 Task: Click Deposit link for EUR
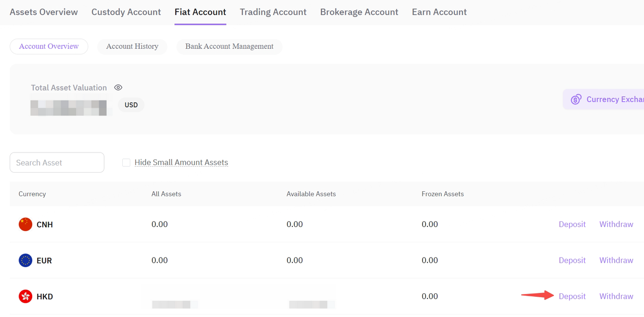[572, 260]
